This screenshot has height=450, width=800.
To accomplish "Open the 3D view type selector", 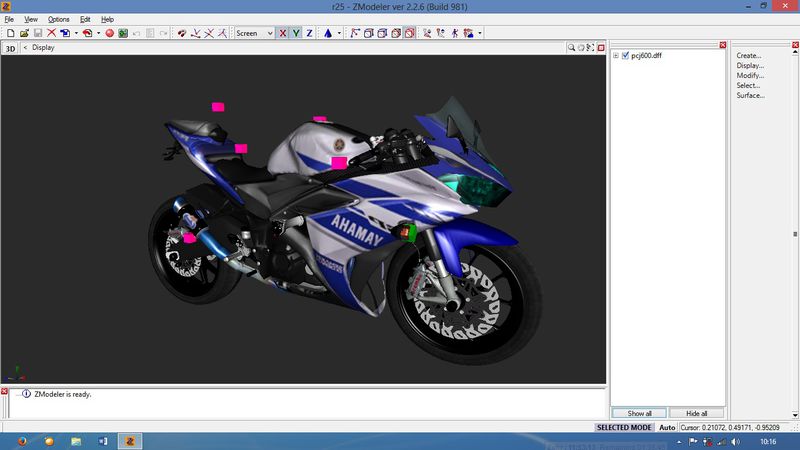I will (x=10, y=48).
